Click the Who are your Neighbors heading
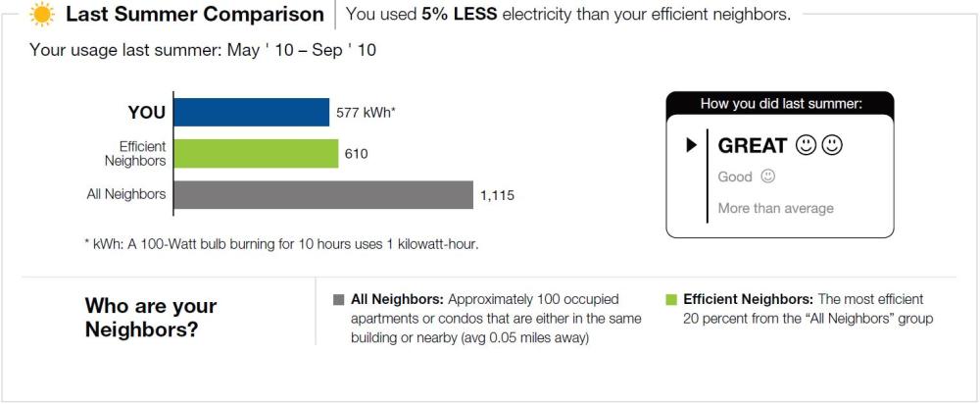 point(151,317)
